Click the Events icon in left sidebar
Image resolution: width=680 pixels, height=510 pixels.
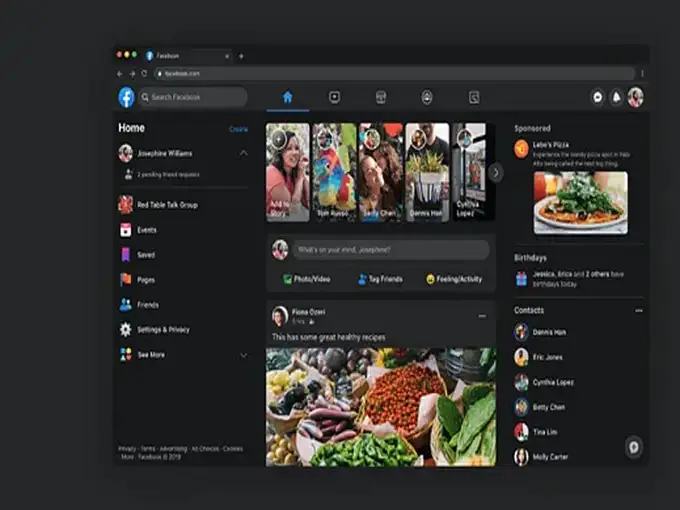tap(126, 230)
